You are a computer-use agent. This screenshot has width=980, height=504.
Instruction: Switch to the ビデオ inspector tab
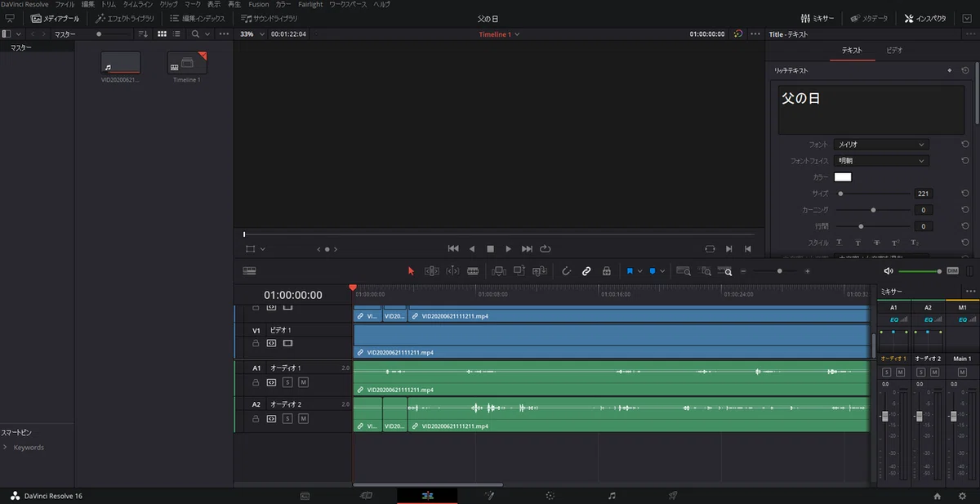894,51
